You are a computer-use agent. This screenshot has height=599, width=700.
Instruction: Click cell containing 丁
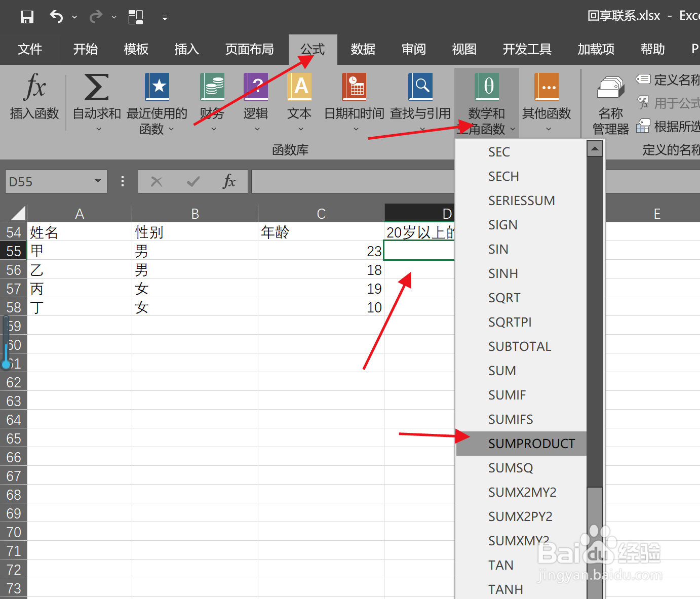(80, 307)
